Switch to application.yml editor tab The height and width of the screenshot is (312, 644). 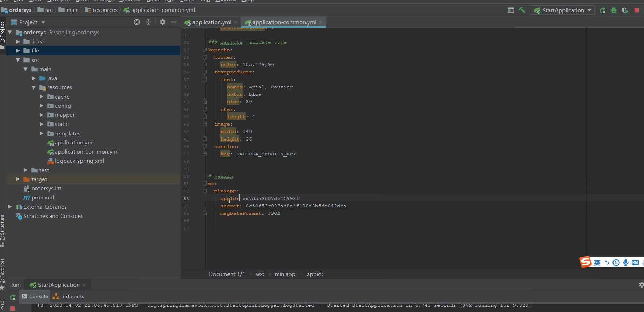pos(211,22)
